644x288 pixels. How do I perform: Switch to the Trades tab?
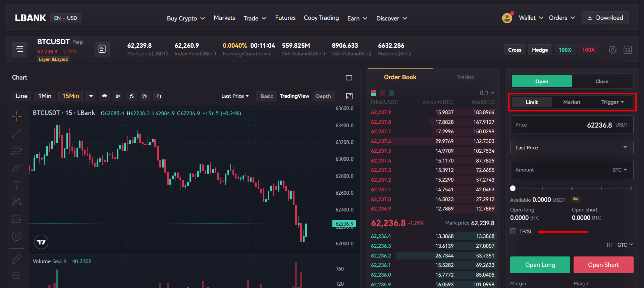465,77
